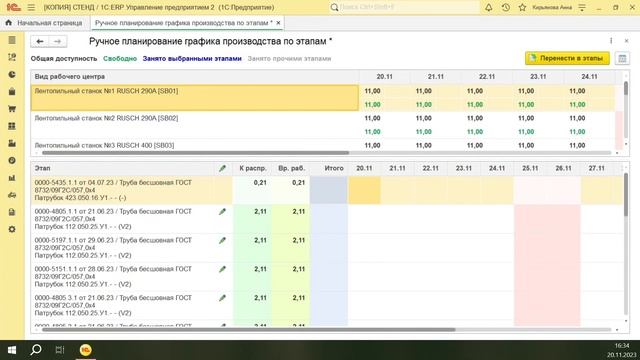Click 23.11 date header in work centers table
640x360 pixels.
coord(538,76)
